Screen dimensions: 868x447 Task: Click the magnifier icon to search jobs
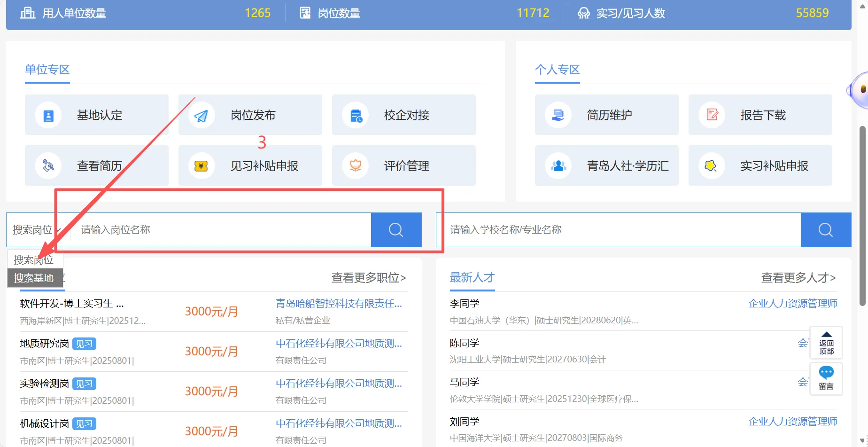pyautogui.click(x=395, y=230)
